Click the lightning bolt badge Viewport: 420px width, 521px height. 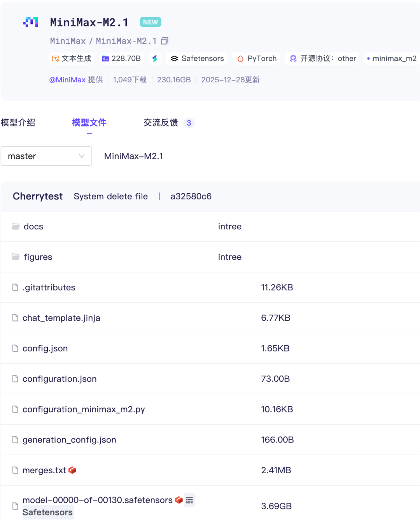tap(155, 58)
